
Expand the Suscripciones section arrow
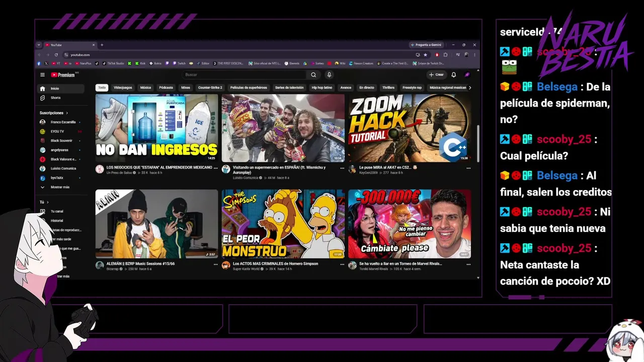pyautogui.click(x=66, y=113)
